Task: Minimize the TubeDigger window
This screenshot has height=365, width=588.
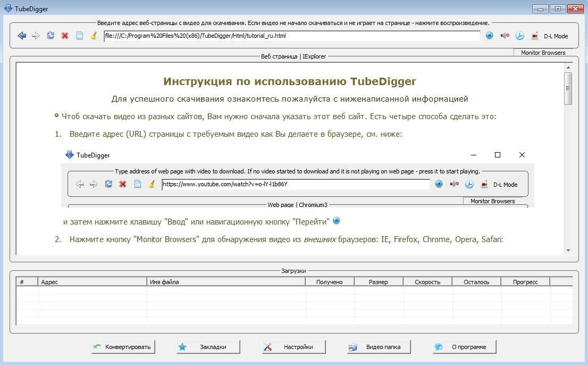Action: pos(540,9)
